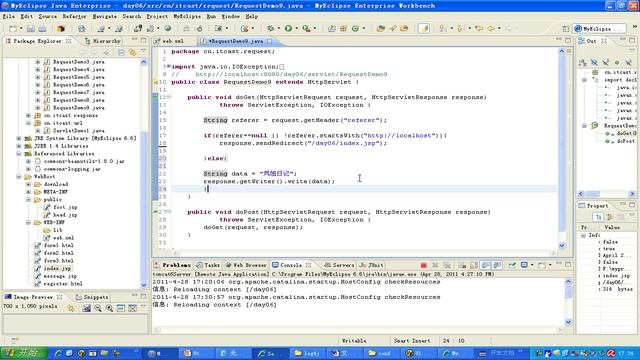
Task: Click the Back navigation arrow icon
Action: [491, 29]
